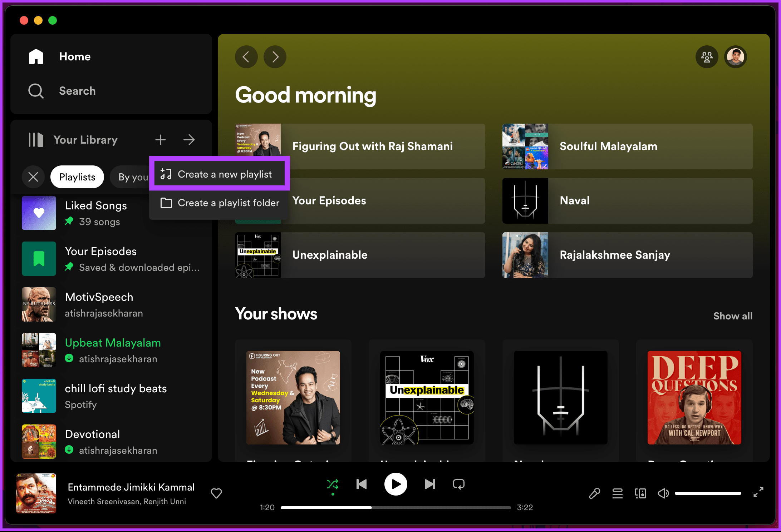The image size is (781, 532).
Task: Select Create a playlist folder
Action: (x=220, y=203)
